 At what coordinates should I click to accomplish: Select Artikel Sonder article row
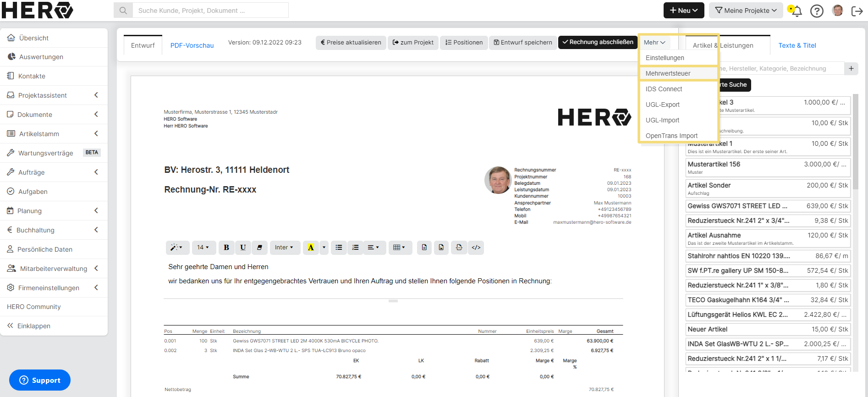768,188
